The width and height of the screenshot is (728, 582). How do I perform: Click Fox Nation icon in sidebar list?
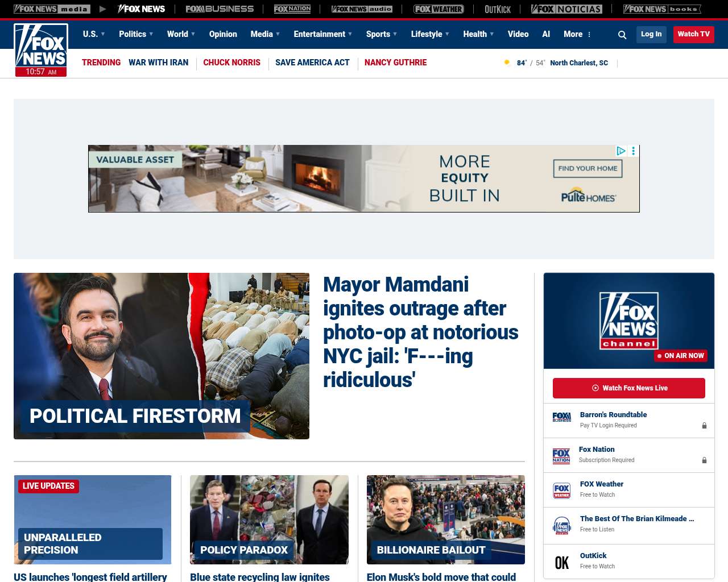point(561,456)
